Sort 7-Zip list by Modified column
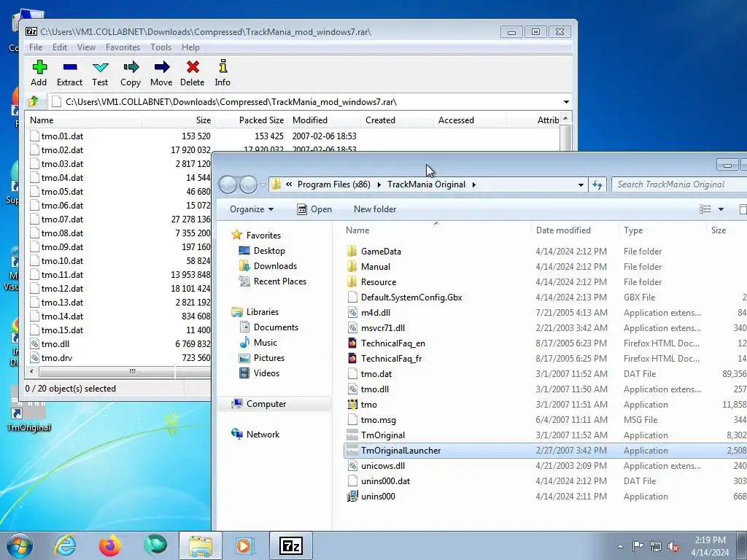The width and height of the screenshot is (747, 560). [324, 120]
